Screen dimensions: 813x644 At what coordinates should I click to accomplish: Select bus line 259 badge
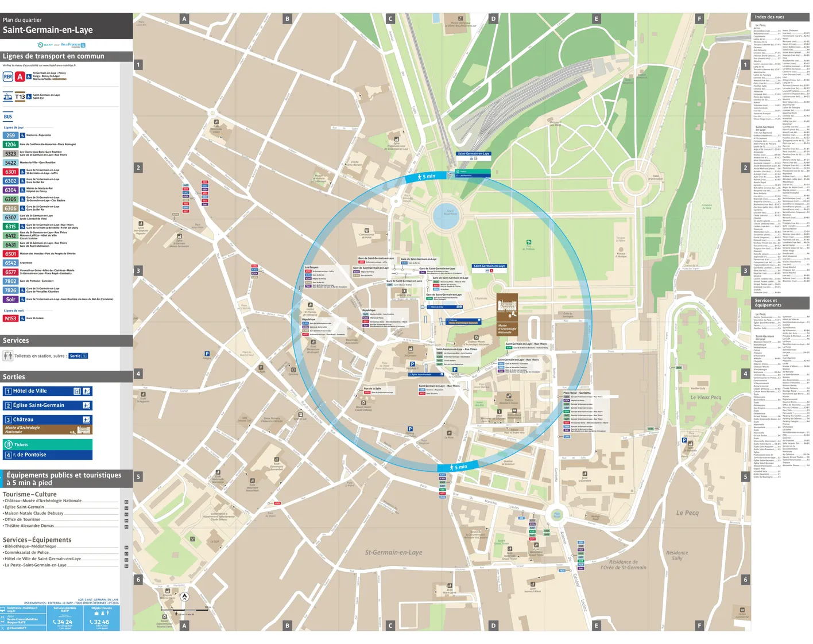tap(11, 135)
